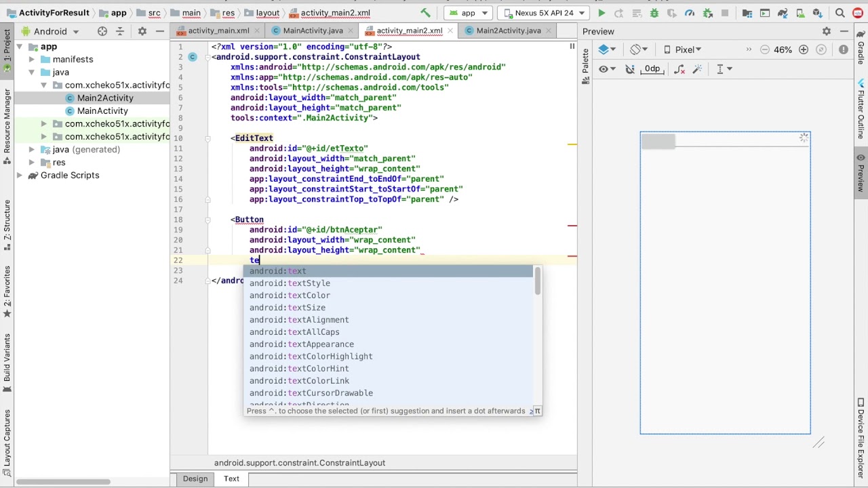Switch to MainActivity.java tab

313,30
